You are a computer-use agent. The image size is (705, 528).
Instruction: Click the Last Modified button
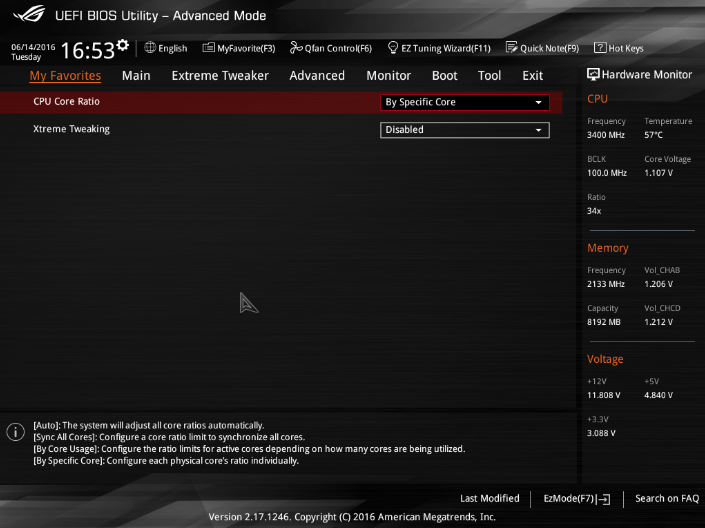point(489,498)
